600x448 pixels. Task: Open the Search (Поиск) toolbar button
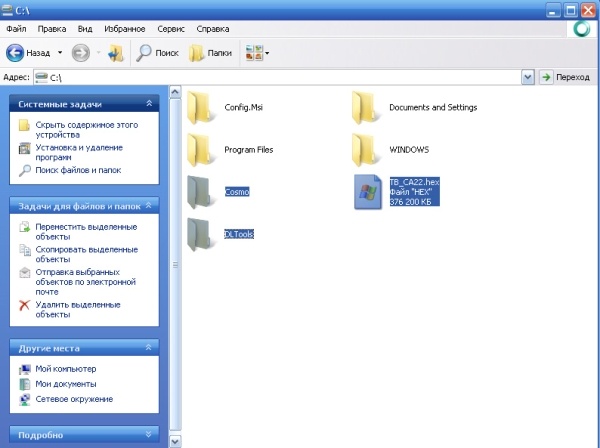click(157, 52)
